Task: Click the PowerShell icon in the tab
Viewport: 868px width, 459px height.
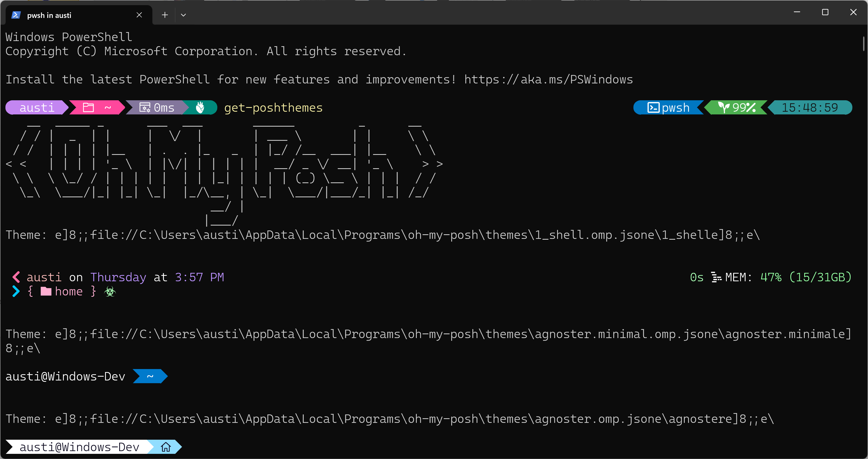Action: 16,15
